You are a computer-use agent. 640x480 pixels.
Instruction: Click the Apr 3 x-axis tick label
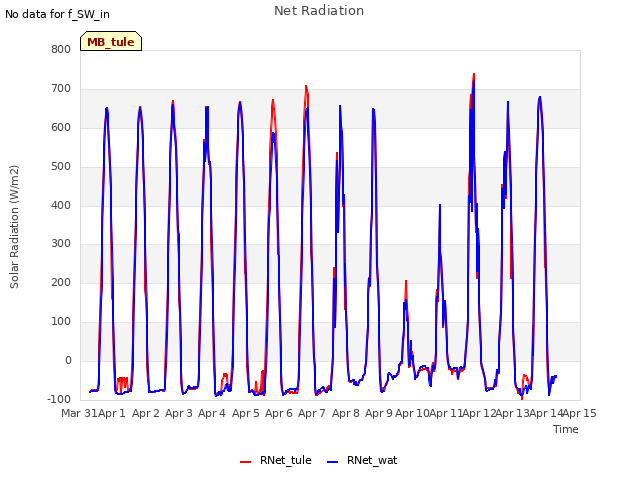click(179, 413)
